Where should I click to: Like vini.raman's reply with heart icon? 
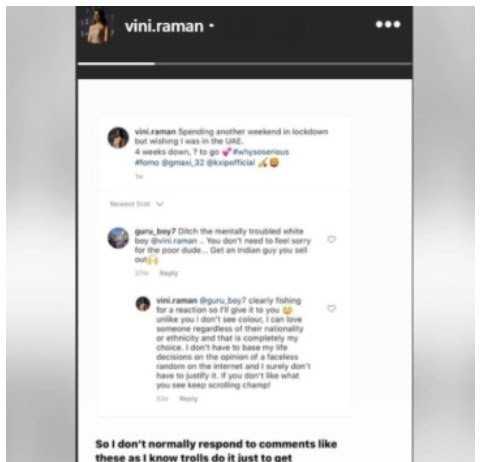pyautogui.click(x=331, y=308)
